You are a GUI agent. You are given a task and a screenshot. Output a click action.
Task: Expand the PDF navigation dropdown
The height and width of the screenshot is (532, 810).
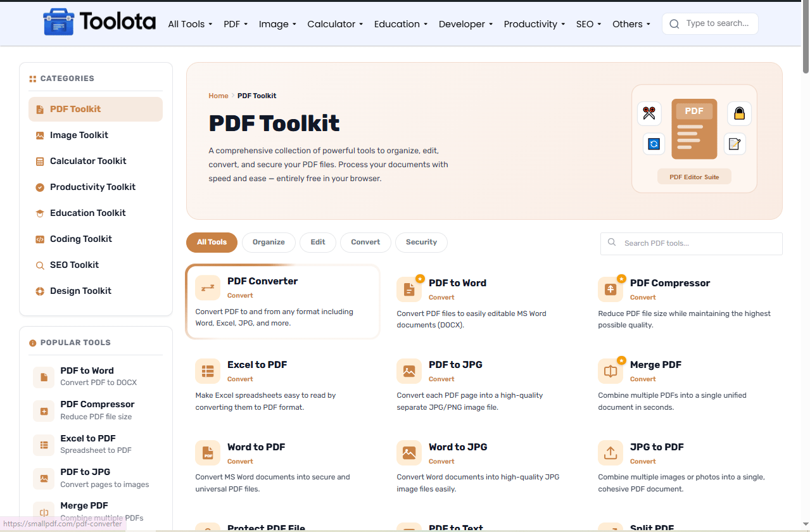(x=236, y=24)
